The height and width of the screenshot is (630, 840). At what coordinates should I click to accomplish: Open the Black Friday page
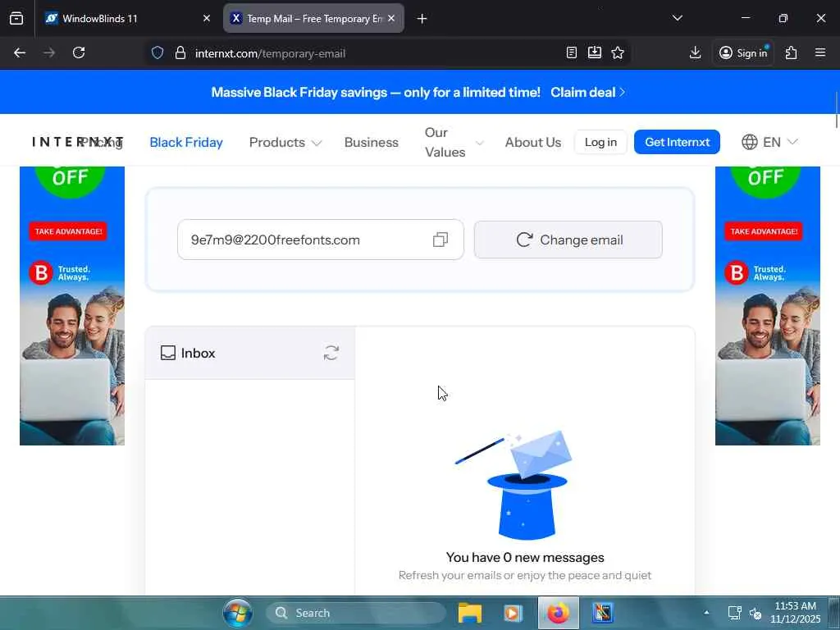(x=186, y=143)
